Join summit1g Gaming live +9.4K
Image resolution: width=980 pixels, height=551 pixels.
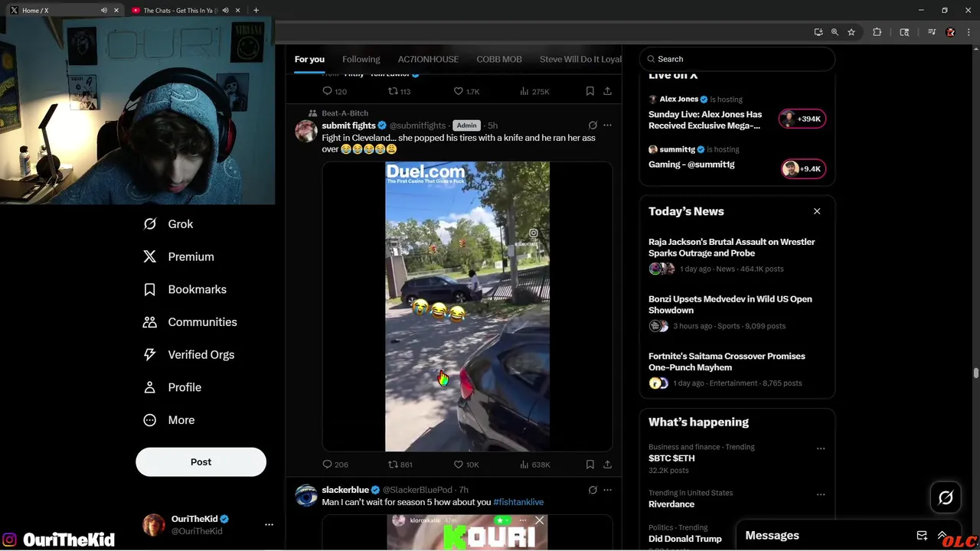pyautogui.click(x=802, y=169)
